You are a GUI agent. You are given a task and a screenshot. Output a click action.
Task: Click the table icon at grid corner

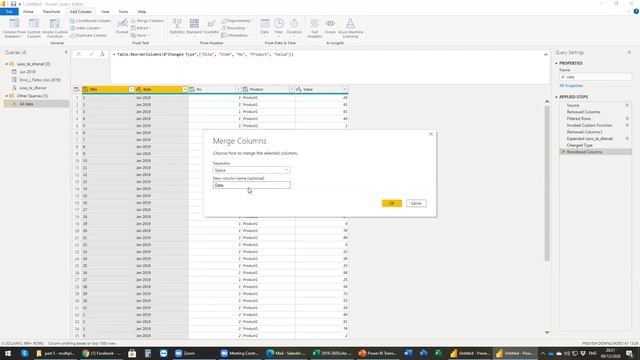point(77,89)
